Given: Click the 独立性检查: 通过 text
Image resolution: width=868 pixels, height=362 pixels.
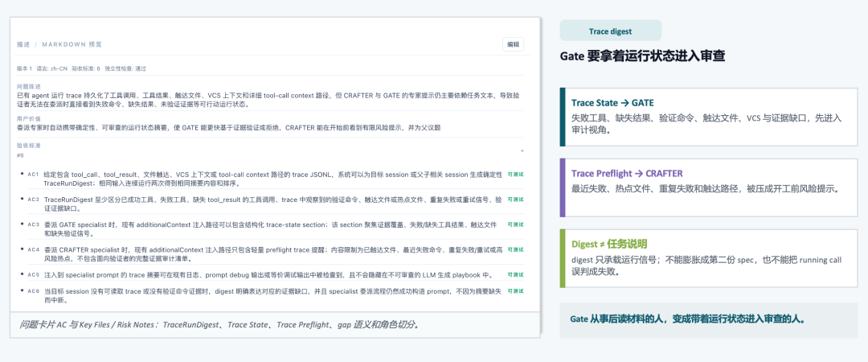Looking at the screenshot, I should (125, 68).
